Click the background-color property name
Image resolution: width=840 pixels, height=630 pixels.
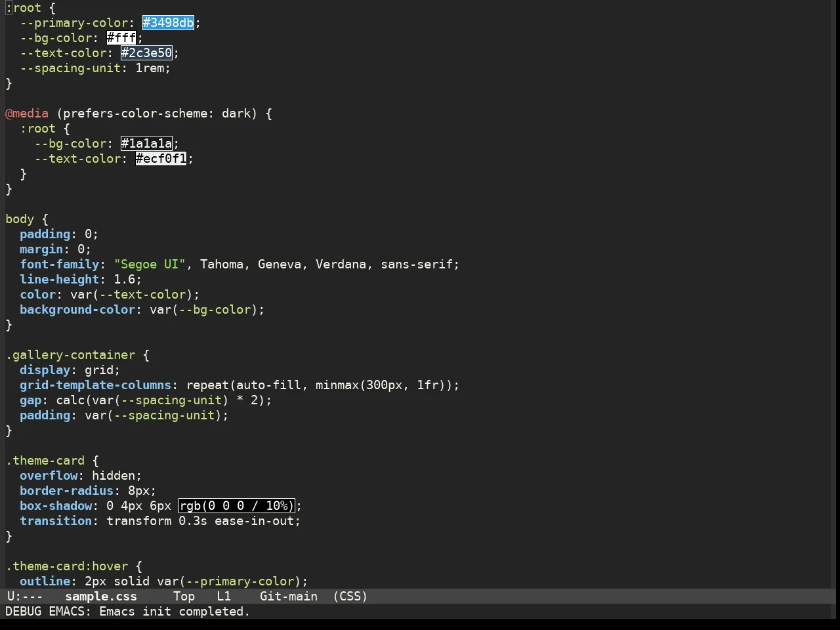(77, 310)
